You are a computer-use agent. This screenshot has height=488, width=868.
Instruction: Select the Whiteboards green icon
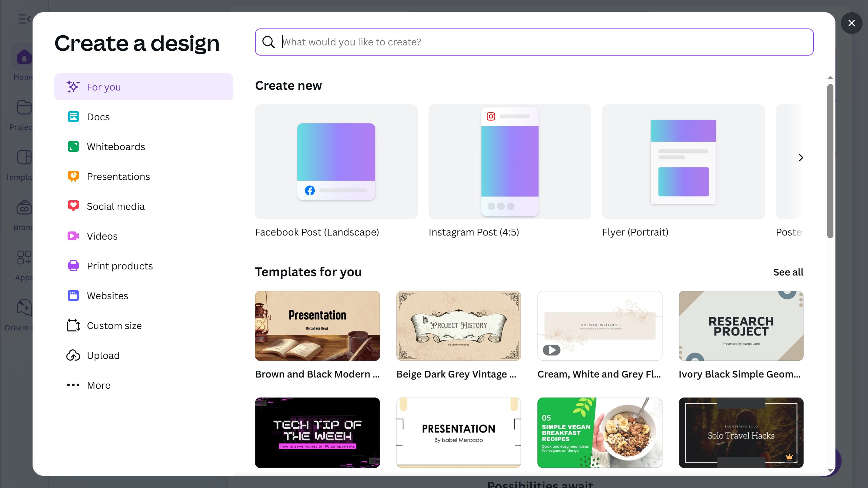point(73,147)
